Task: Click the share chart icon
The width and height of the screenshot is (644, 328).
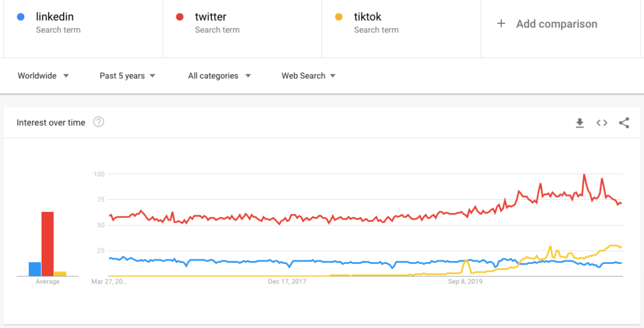Action: (624, 123)
